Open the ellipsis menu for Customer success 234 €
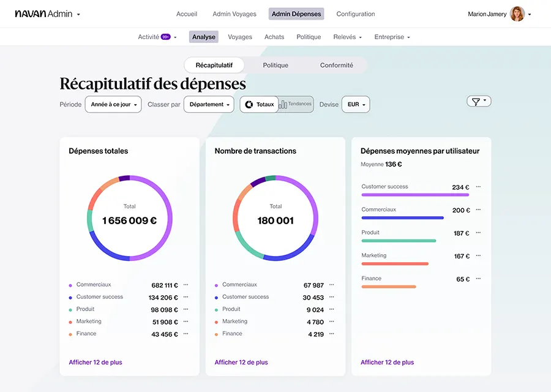Screen dimensions: 551x392 [x=478, y=186]
